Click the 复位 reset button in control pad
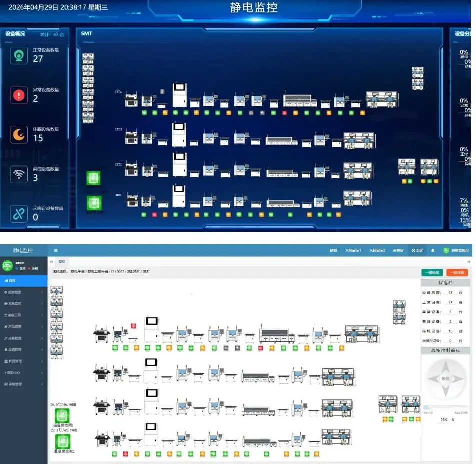Viewport: 476px width, 464px height. coord(445,378)
